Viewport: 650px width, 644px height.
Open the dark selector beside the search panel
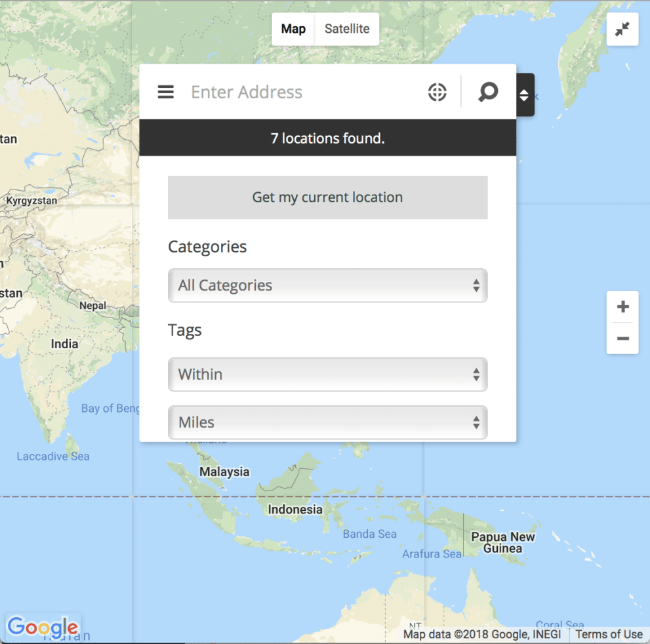point(525,95)
